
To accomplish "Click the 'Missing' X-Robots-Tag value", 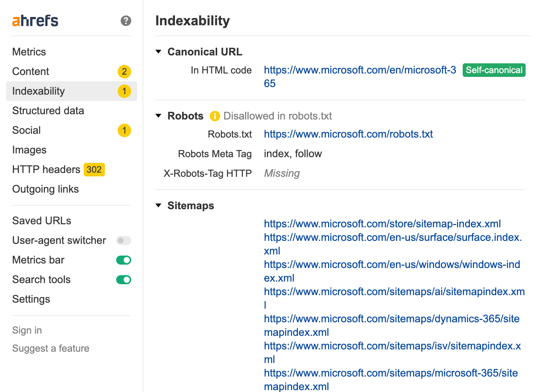I will 282,173.
